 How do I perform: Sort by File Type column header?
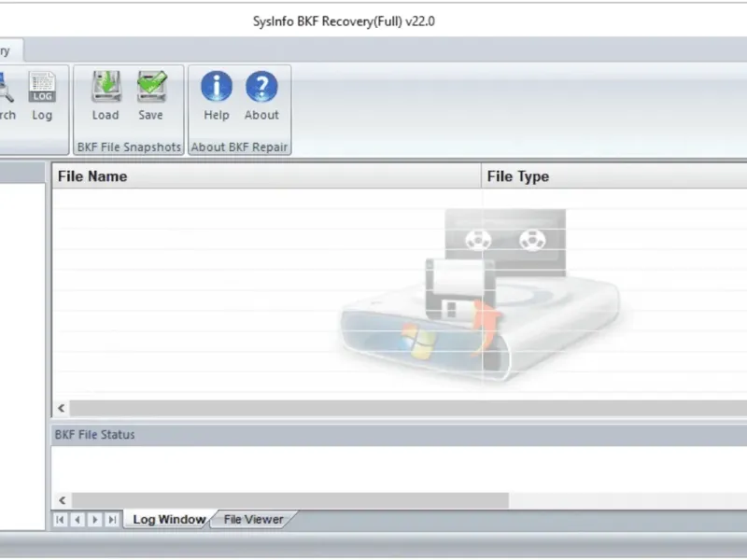click(x=614, y=176)
